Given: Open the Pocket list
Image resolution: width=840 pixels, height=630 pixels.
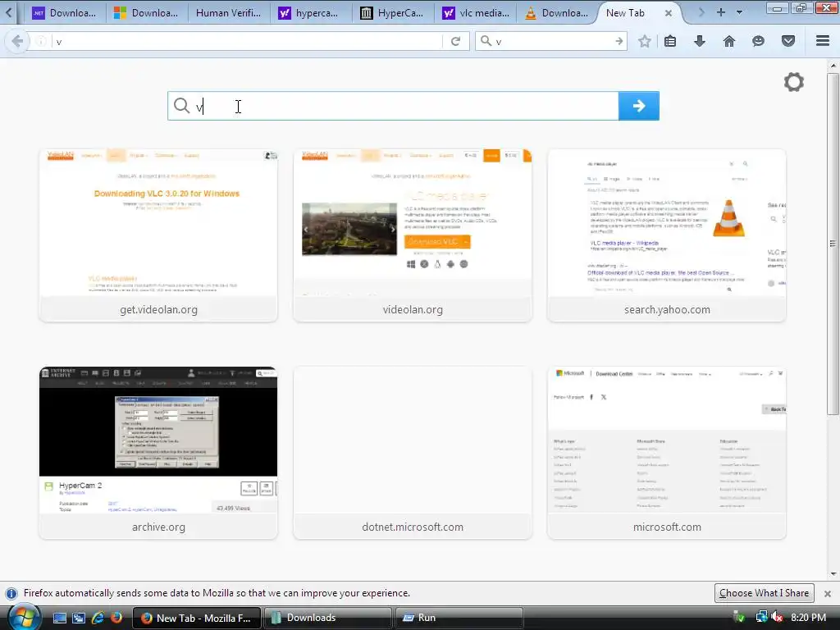Looking at the screenshot, I should tap(788, 41).
